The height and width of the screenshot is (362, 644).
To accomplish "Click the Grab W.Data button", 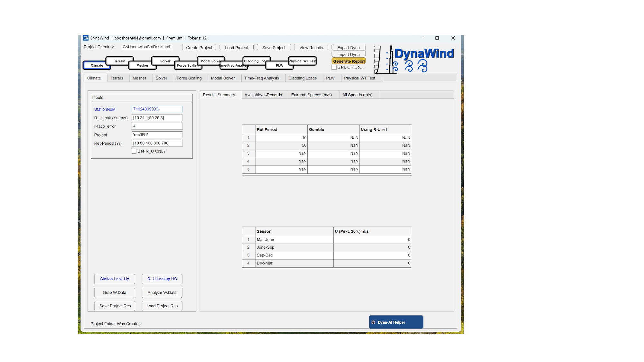I will (x=115, y=292).
